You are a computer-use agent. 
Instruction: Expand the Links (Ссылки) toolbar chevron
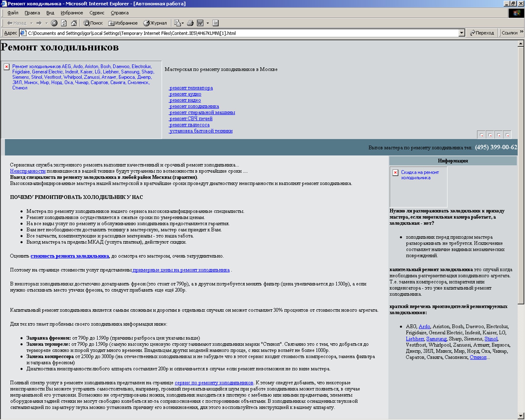(522, 31)
